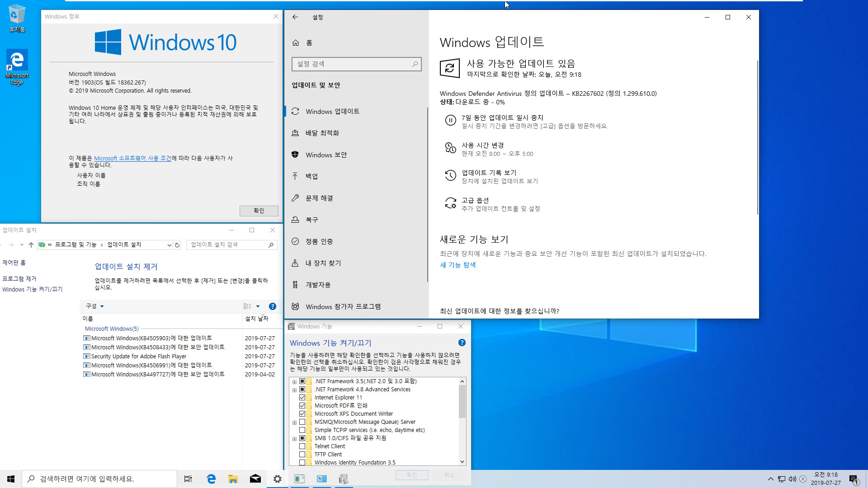
Task: Select 배달 최적화 in sidebar
Action: (356, 133)
